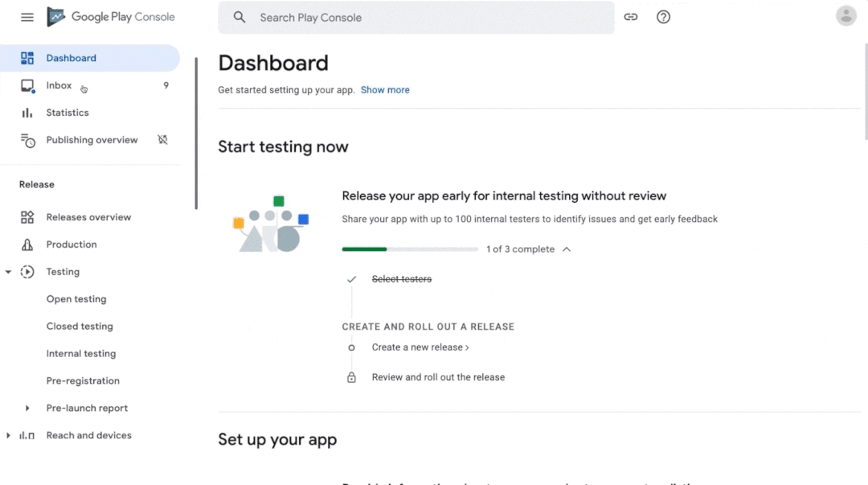Open Pre-registration page
This screenshot has height=485, width=868.
click(83, 380)
